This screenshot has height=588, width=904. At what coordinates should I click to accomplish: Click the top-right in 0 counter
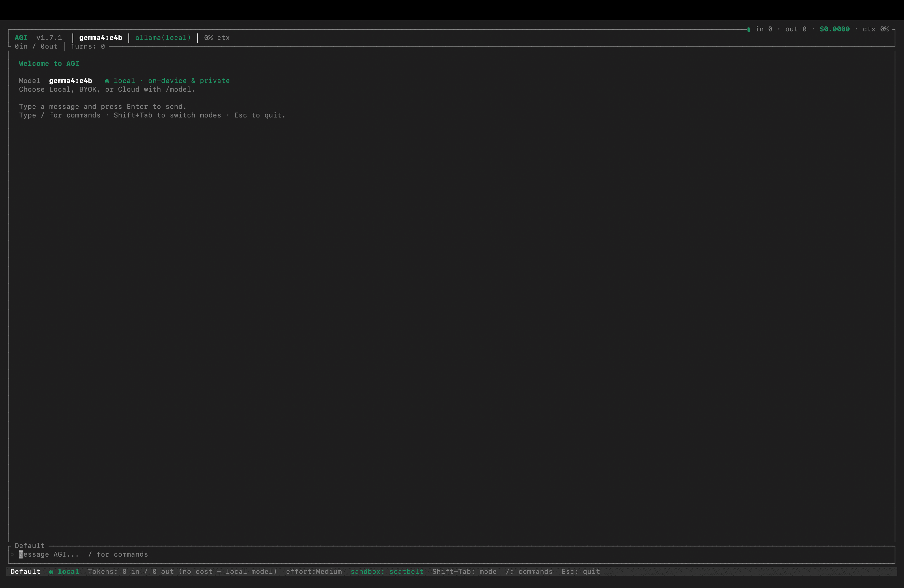tap(763, 29)
